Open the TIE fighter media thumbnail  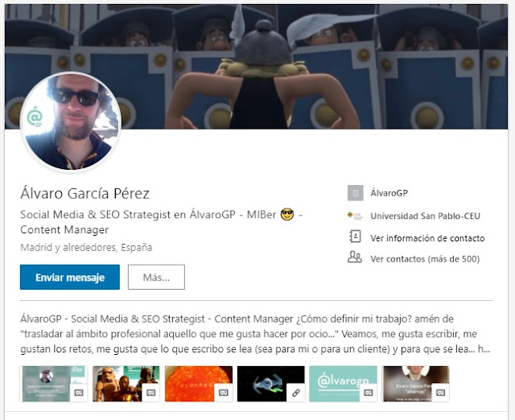pos(271,384)
